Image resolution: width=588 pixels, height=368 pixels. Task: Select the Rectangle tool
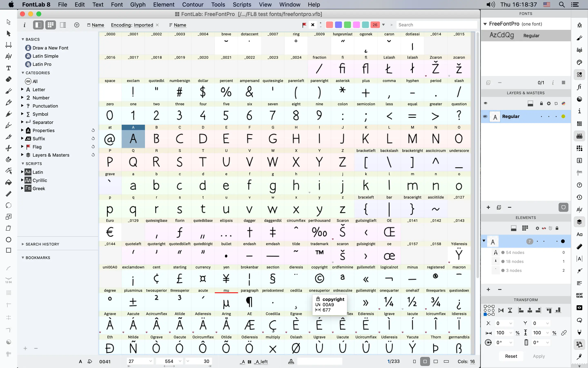9,250
